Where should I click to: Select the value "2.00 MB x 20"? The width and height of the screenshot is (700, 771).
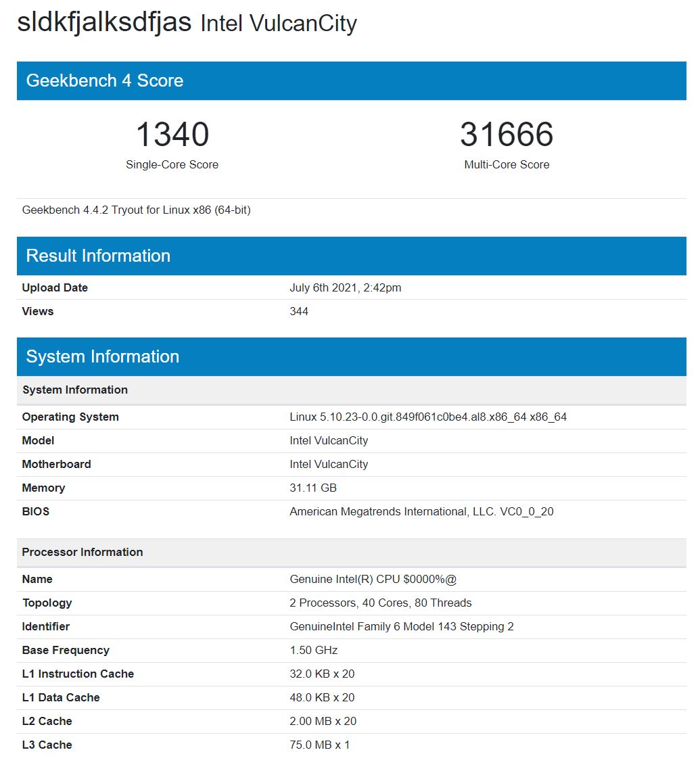[323, 721]
